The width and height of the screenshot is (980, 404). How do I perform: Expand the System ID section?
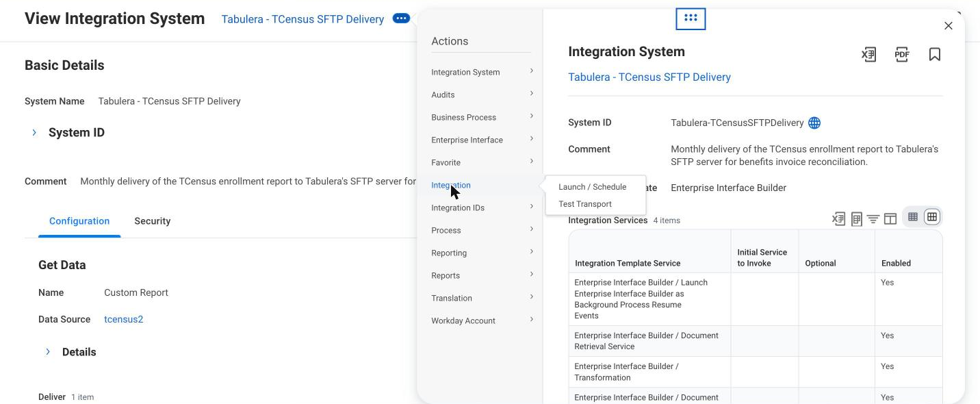tap(34, 133)
